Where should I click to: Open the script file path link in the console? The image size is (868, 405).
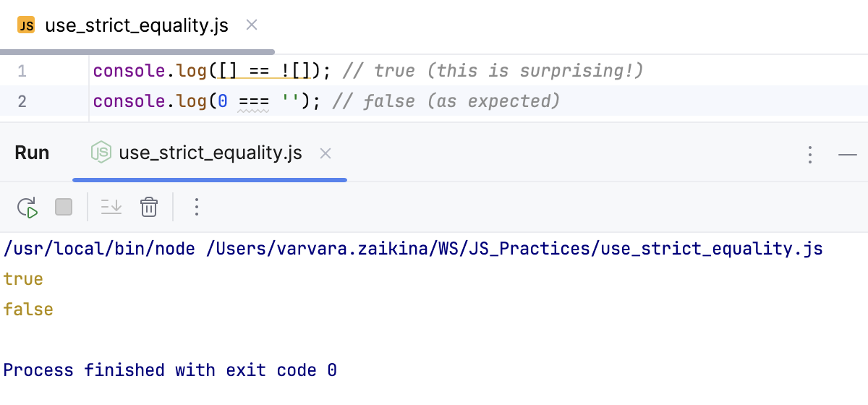click(514, 249)
